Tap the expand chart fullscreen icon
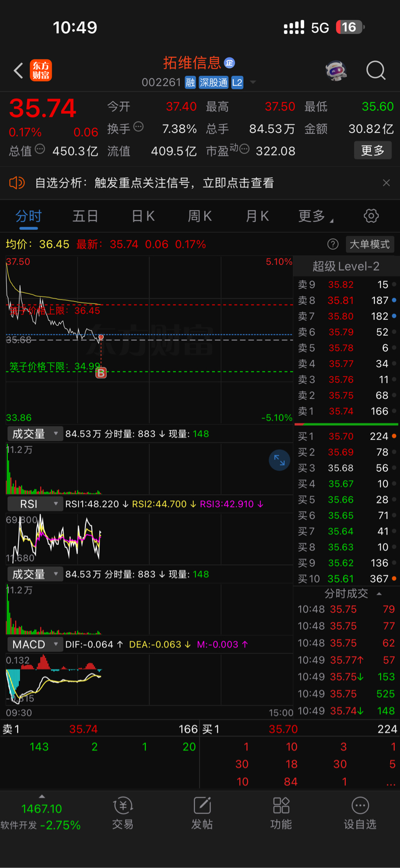Screen dimensions: 400x868 (280, 460)
